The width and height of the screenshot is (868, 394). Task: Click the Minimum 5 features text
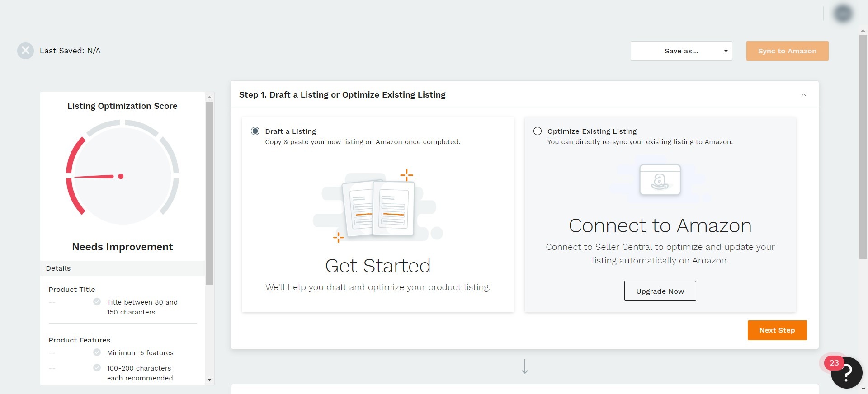coord(140,352)
